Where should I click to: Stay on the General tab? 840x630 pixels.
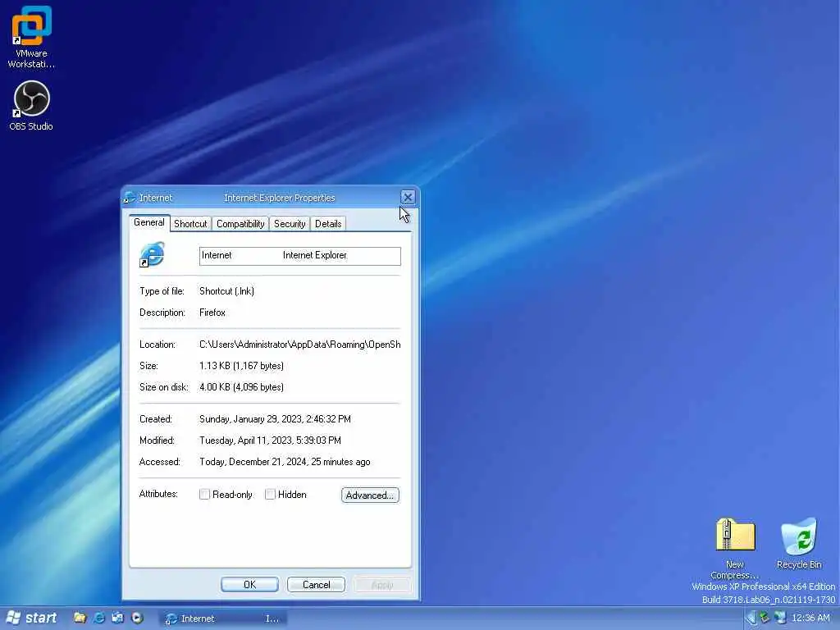[x=149, y=223]
